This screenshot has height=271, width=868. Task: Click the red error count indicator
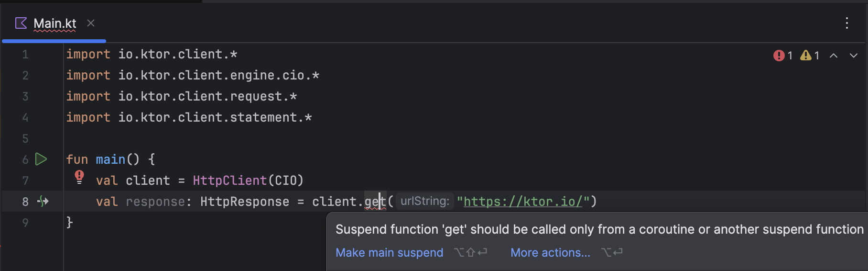(x=783, y=56)
